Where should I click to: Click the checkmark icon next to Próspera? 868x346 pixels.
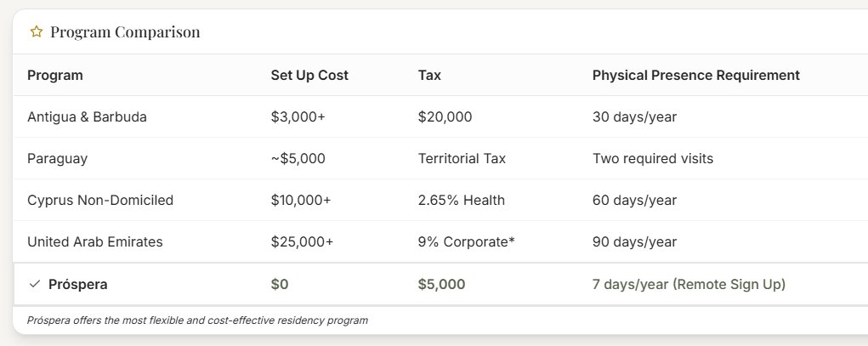[34, 284]
